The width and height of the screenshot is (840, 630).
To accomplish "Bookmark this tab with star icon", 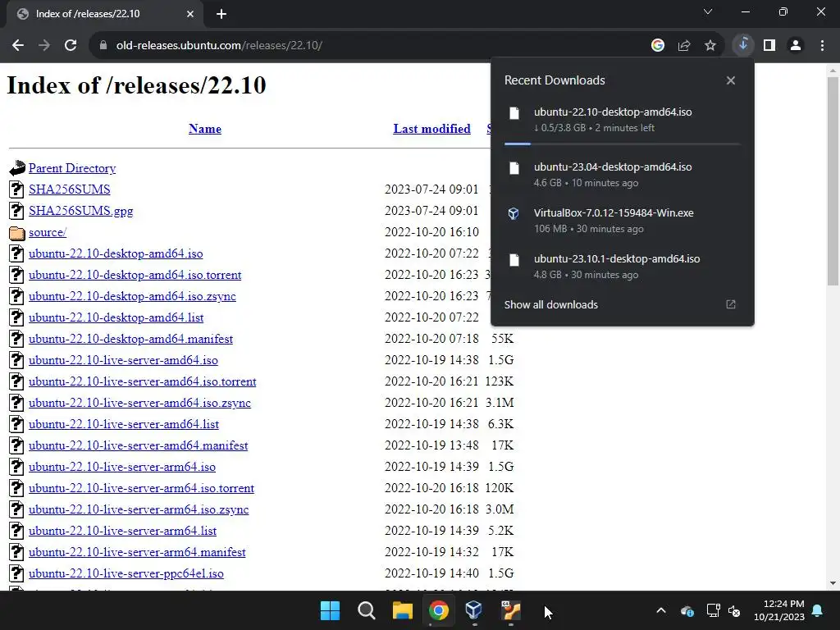I will point(710,46).
